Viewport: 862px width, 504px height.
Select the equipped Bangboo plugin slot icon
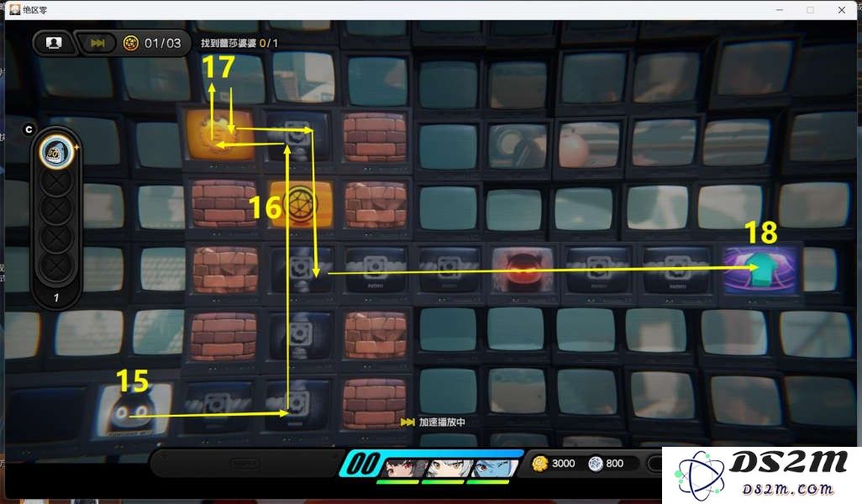(56, 152)
